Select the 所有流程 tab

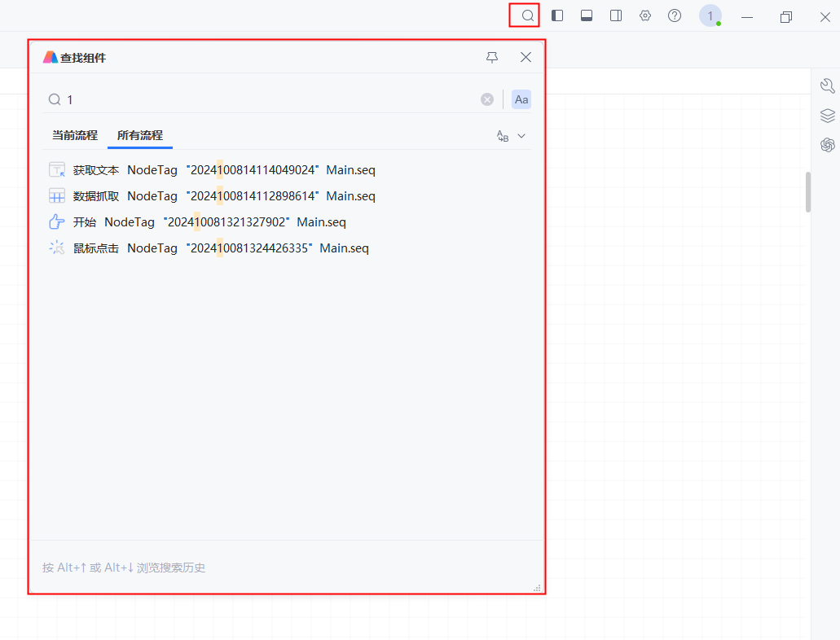tap(140, 135)
